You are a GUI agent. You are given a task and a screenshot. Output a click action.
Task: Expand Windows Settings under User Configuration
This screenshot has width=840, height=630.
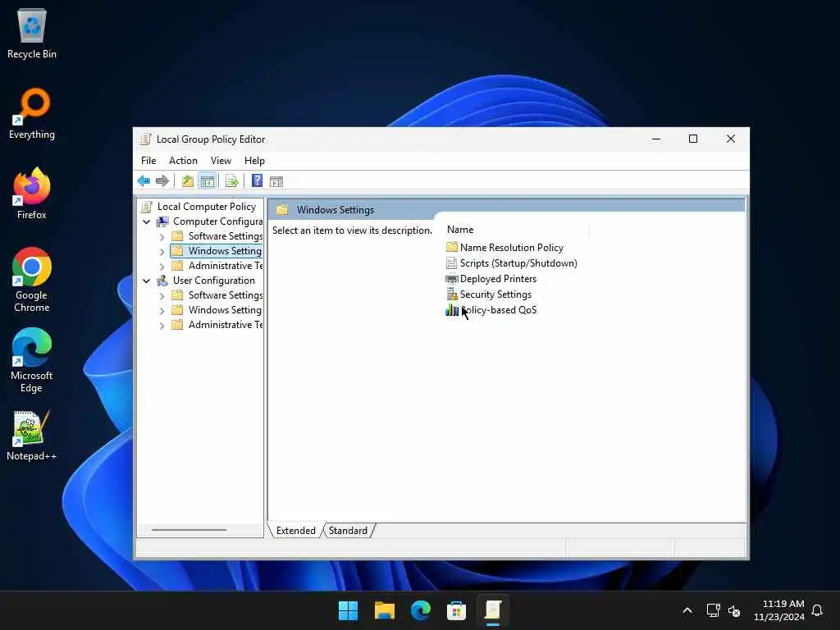coord(162,310)
